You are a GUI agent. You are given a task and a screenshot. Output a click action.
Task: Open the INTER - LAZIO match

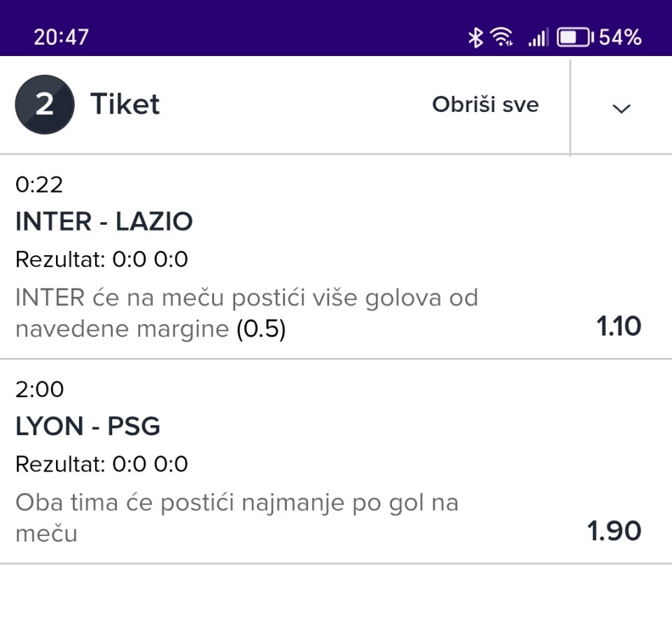[104, 222]
